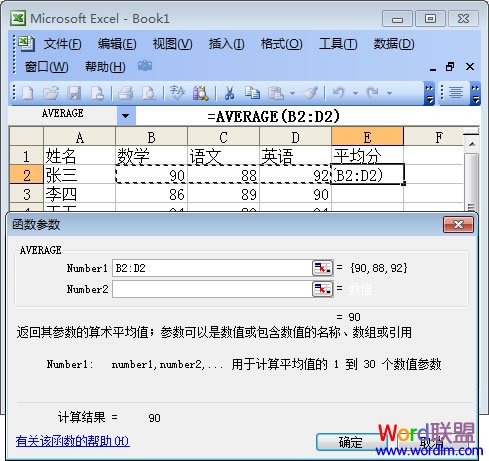Open the name box function dropdown arrow
This screenshot has width=489, height=461.
coord(126,116)
